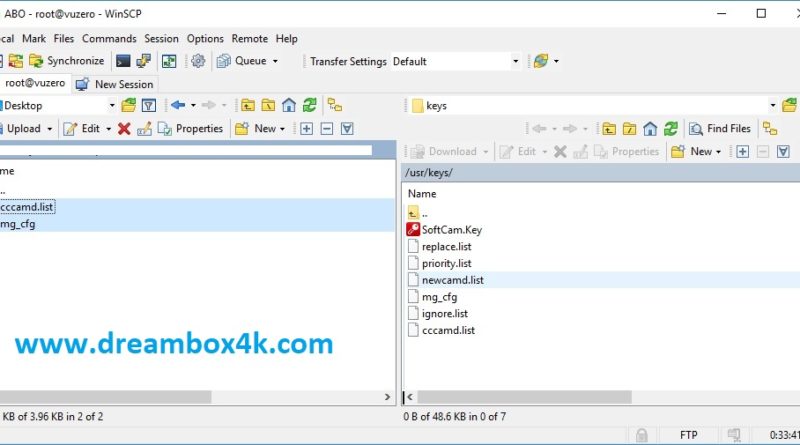The width and height of the screenshot is (800, 445).
Task: Select ignore.list in remote panel
Action: click(444, 314)
